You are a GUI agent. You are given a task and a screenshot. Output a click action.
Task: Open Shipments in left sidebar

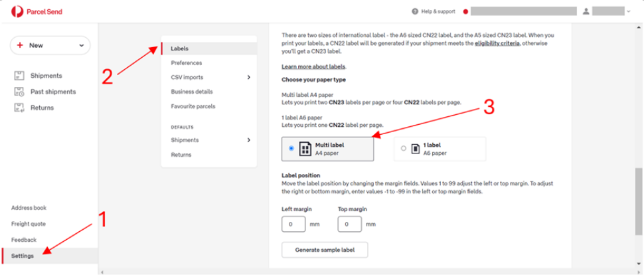46,76
